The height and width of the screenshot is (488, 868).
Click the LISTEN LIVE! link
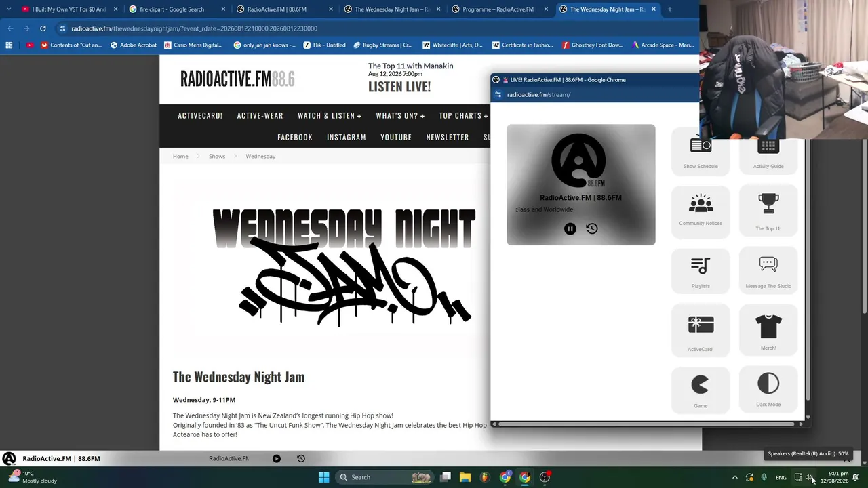tap(399, 87)
